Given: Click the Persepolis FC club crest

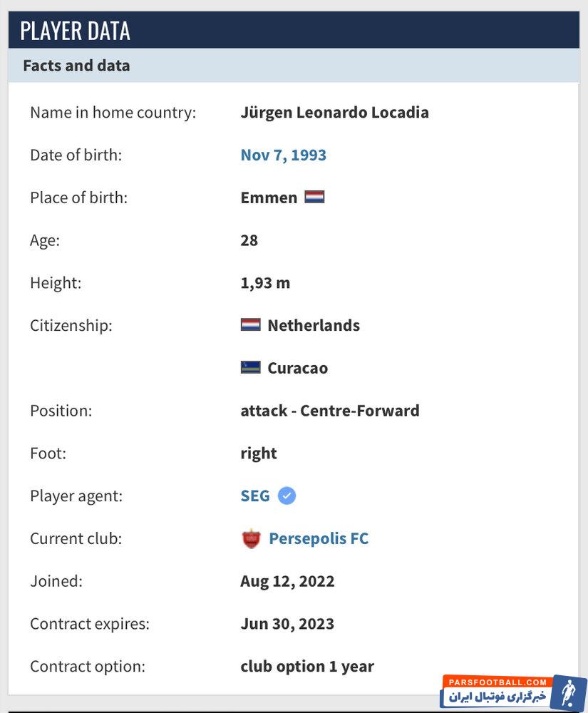Looking at the screenshot, I should tap(251, 538).
